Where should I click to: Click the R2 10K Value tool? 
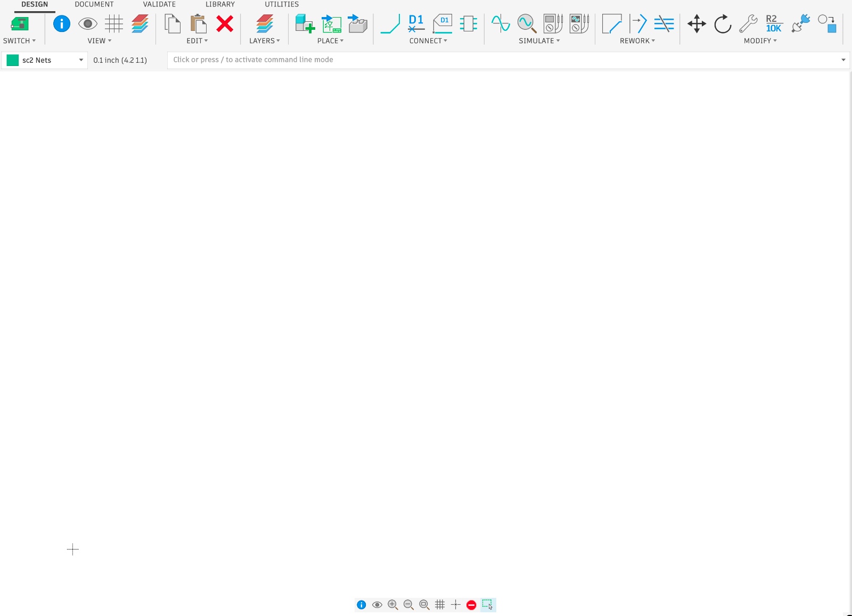[774, 23]
